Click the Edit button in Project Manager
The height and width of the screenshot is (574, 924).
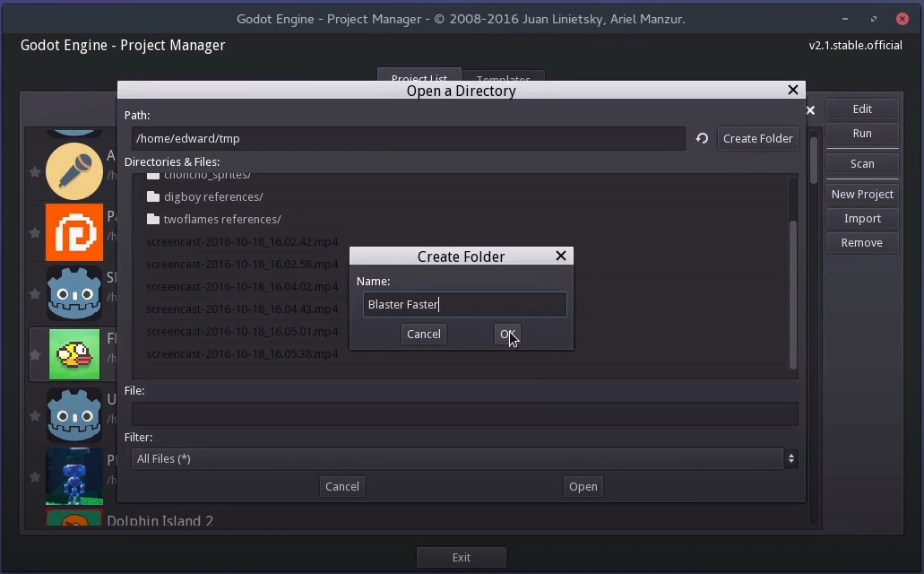[x=862, y=109]
